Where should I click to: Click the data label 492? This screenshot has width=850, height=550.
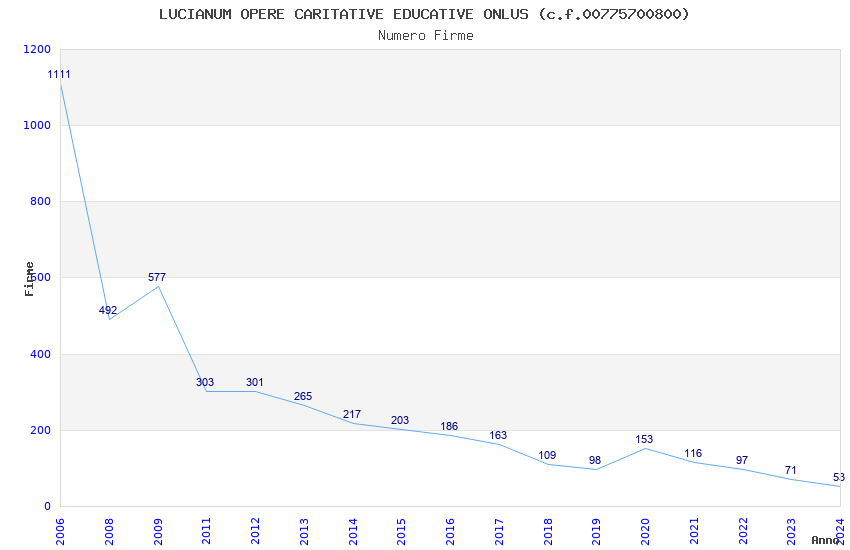point(108,310)
